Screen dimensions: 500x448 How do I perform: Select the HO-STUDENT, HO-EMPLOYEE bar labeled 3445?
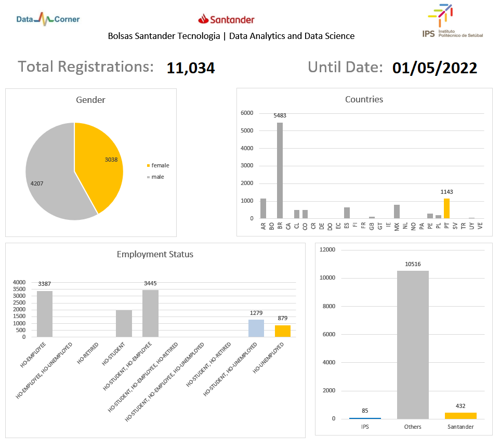[x=150, y=313]
